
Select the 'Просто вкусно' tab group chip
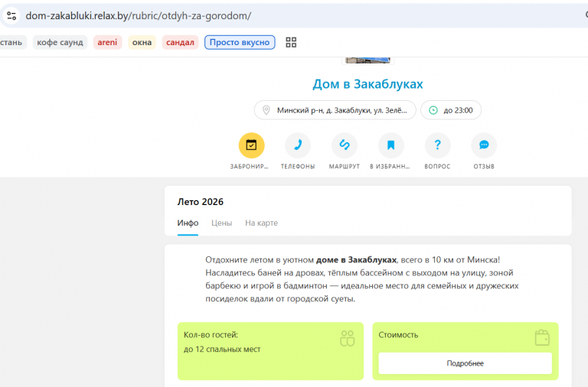[x=240, y=42]
